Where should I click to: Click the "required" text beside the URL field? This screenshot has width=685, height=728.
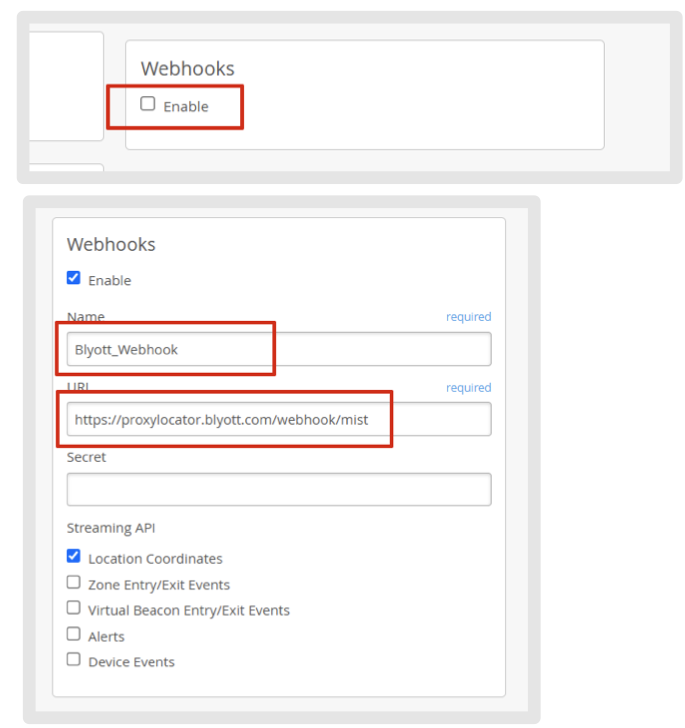point(468,387)
